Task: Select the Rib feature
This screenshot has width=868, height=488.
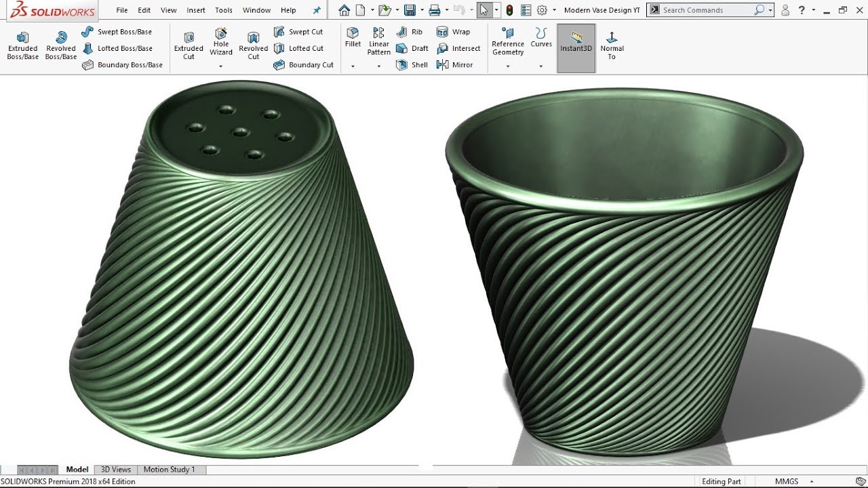Action: click(410, 32)
